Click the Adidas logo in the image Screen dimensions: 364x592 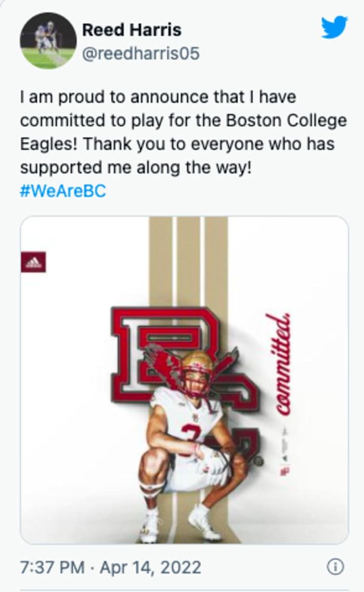point(33,262)
